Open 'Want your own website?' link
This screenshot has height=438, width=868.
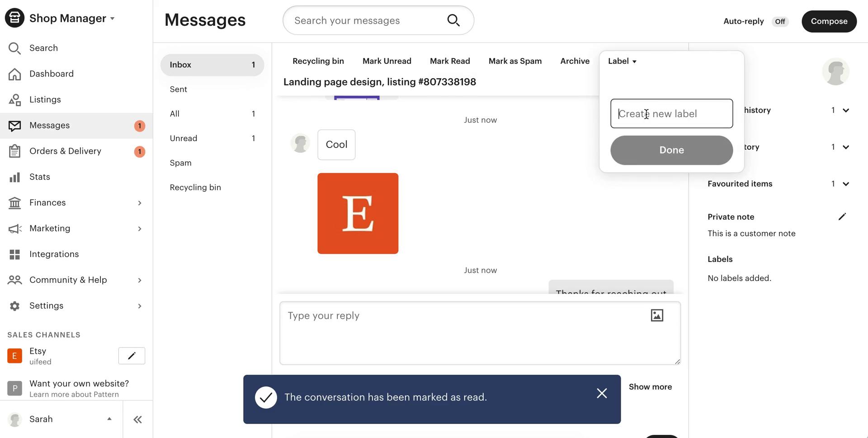(x=79, y=384)
